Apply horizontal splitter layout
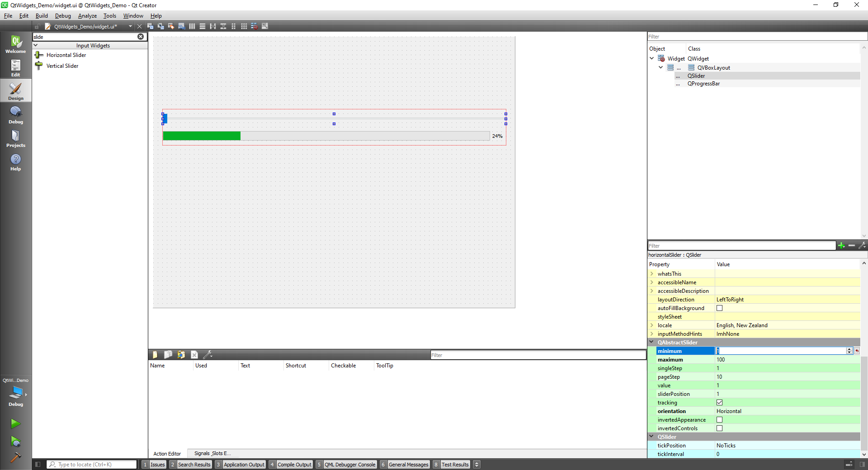Screen dimensions: 868x470 click(213, 26)
